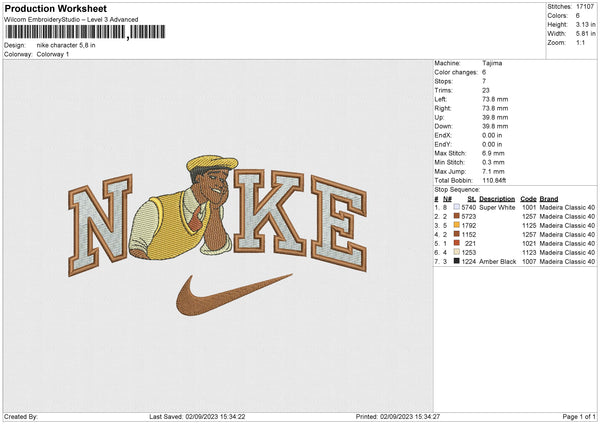Click the 1792 orange color swatch

pyautogui.click(x=456, y=225)
